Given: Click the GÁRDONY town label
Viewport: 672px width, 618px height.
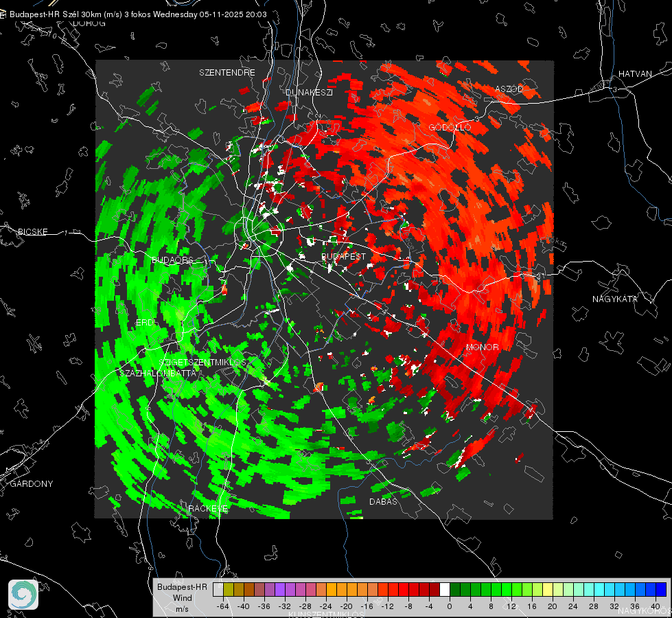Looking at the screenshot, I should (x=32, y=484).
